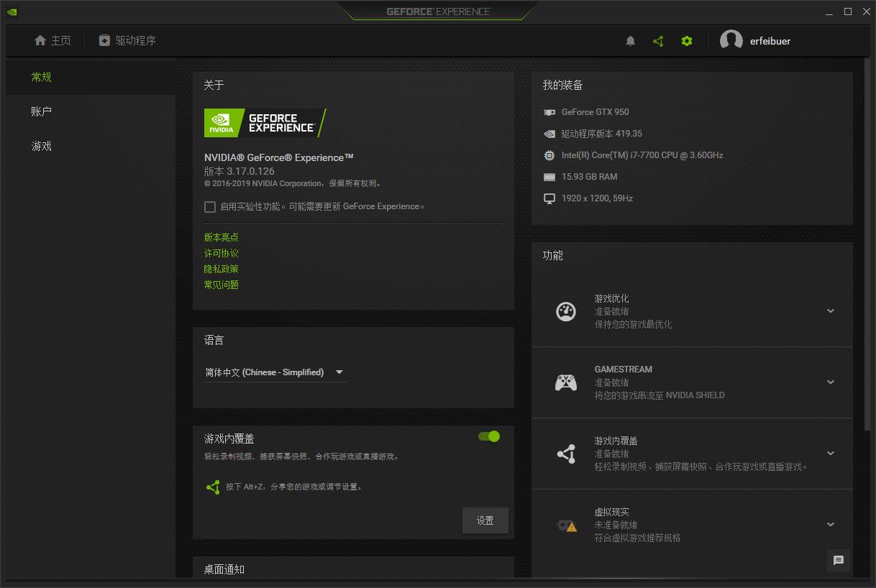Open the 许可协议 link
The width and height of the screenshot is (876, 588).
coord(222,253)
